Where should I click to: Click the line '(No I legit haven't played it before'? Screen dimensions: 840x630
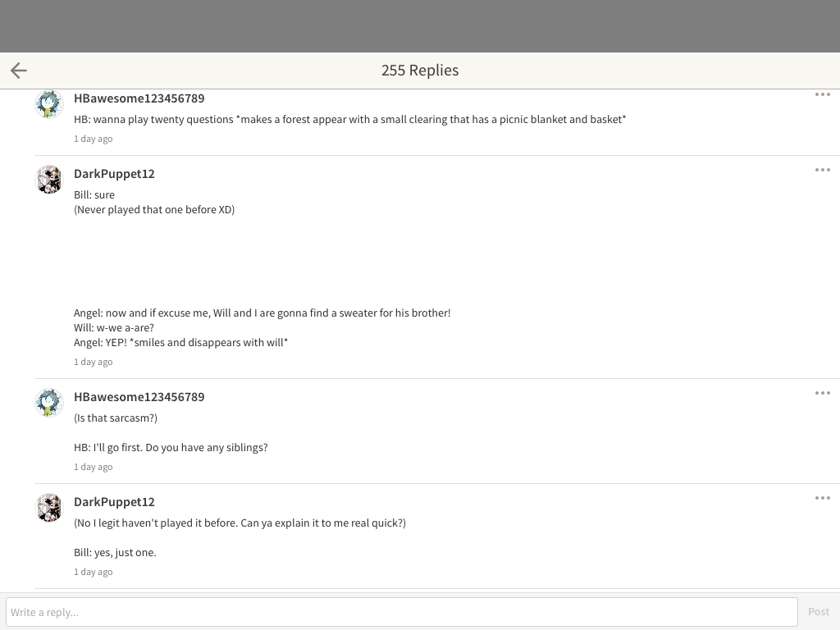click(240, 523)
